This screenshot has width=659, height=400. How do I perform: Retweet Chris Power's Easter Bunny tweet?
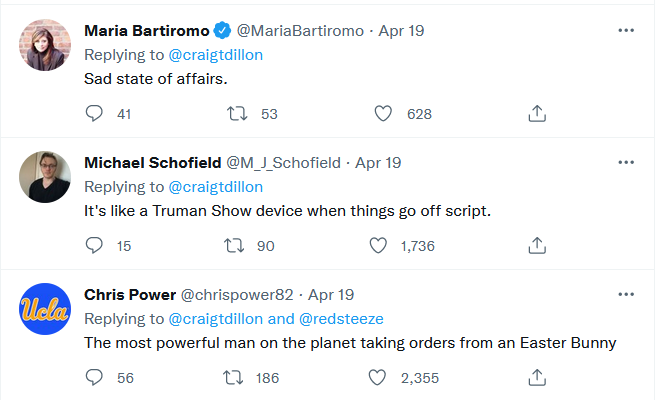click(239, 377)
